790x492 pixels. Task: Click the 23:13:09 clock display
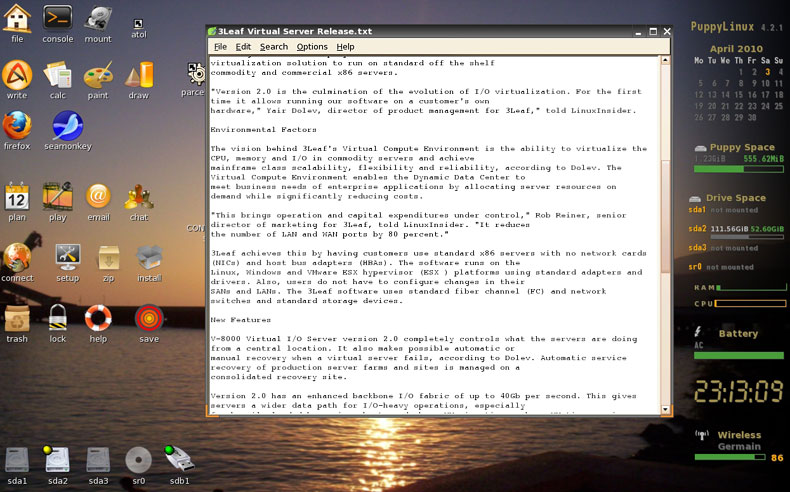(x=739, y=391)
